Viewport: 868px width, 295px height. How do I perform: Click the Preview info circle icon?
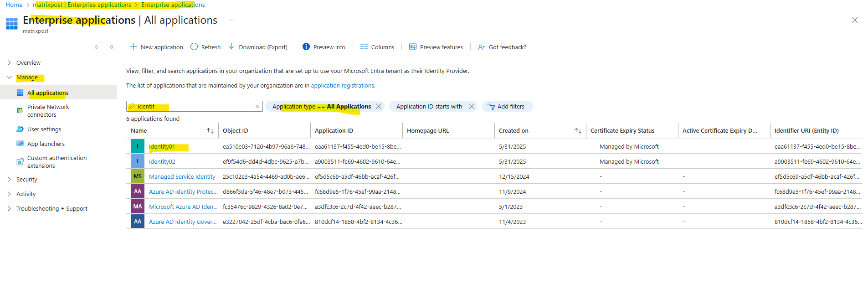click(x=306, y=47)
